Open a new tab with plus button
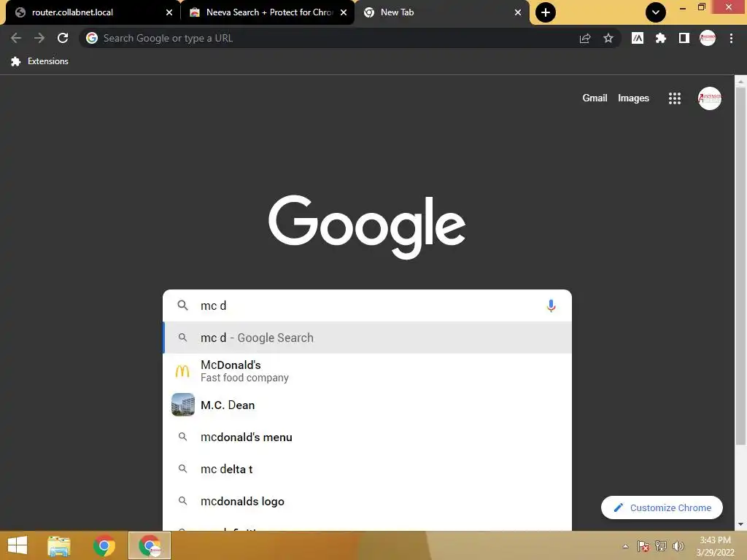747x560 pixels. pos(546,12)
